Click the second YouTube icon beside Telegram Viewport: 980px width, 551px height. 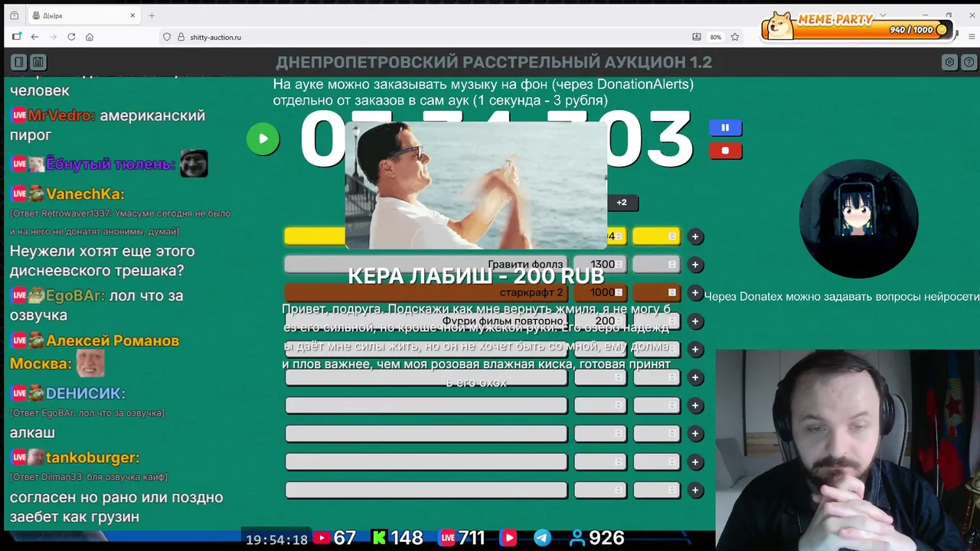508,539
